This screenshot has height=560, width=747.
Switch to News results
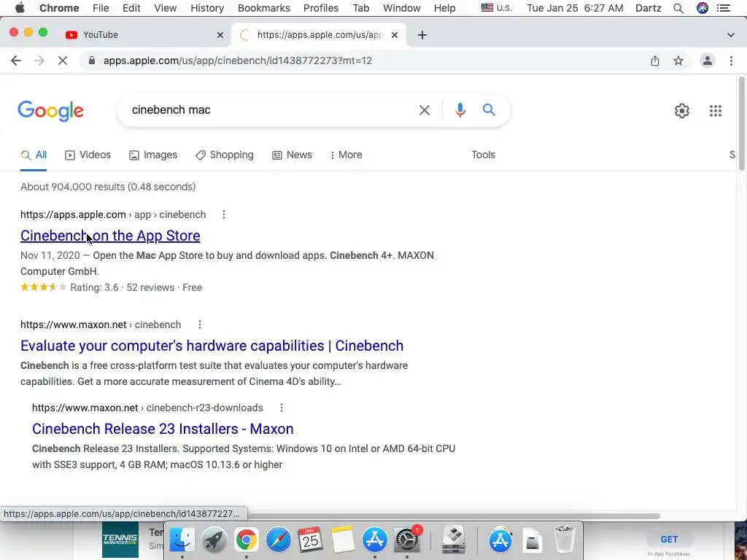(x=292, y=155)
